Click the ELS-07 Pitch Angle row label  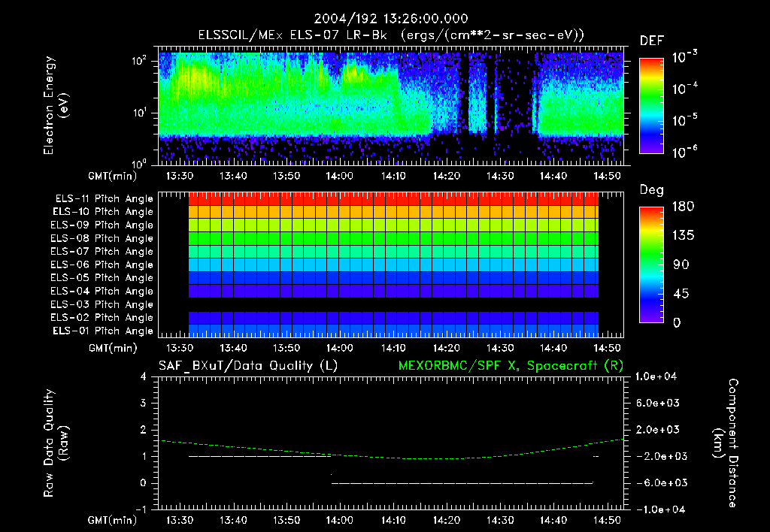click(x=102, y=251)
